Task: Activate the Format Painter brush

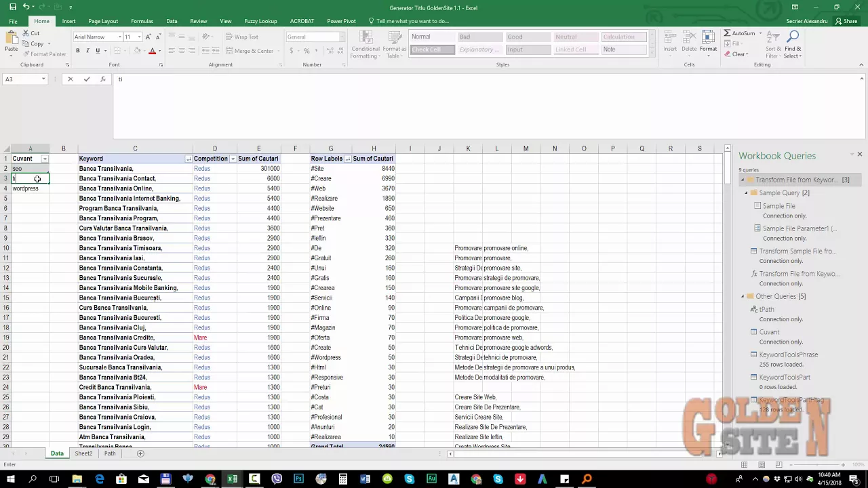Action: (26, 54)
